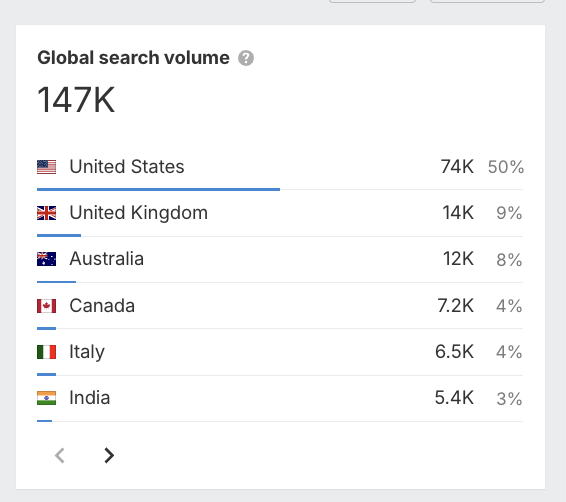Viewport: 566px width, 502px height.
Task: Click the help icon beside Global search volume
Action: pyautogui.click(x=246, y=58)
